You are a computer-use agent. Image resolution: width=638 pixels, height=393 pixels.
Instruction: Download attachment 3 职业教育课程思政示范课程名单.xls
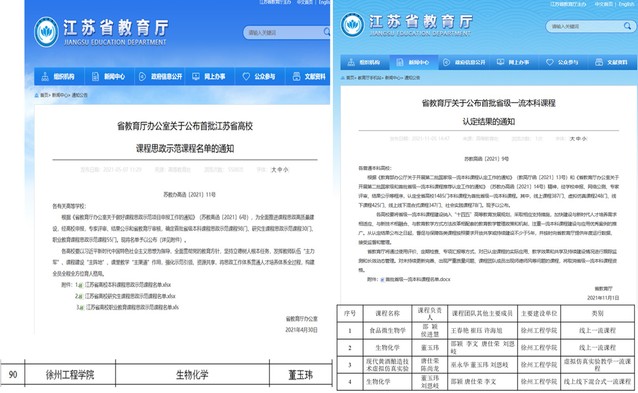click(x=131, y=307)
